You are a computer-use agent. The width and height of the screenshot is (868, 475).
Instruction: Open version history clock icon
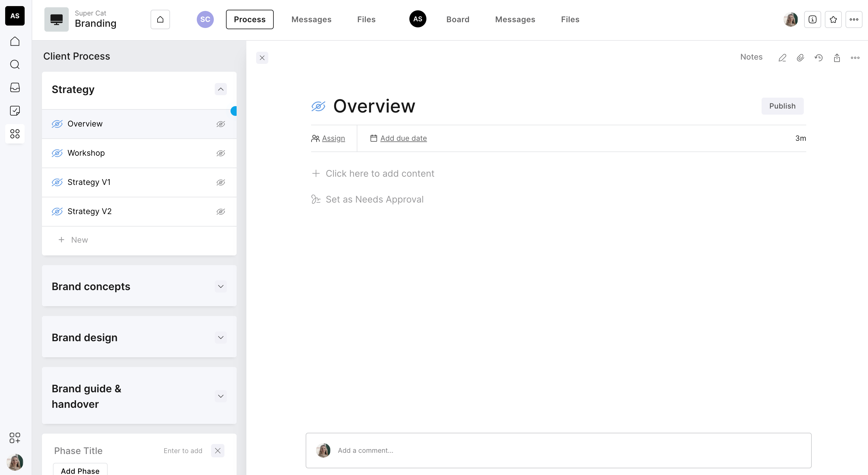coord(818,57)
